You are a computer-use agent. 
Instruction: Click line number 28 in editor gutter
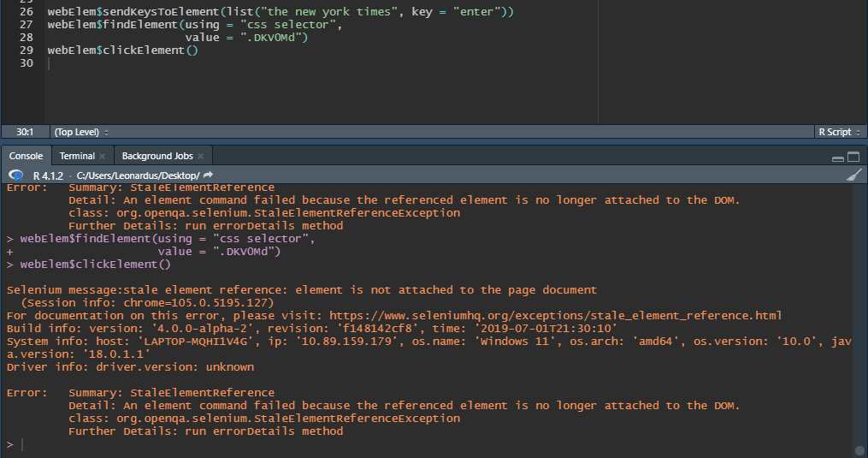(27, 37)
